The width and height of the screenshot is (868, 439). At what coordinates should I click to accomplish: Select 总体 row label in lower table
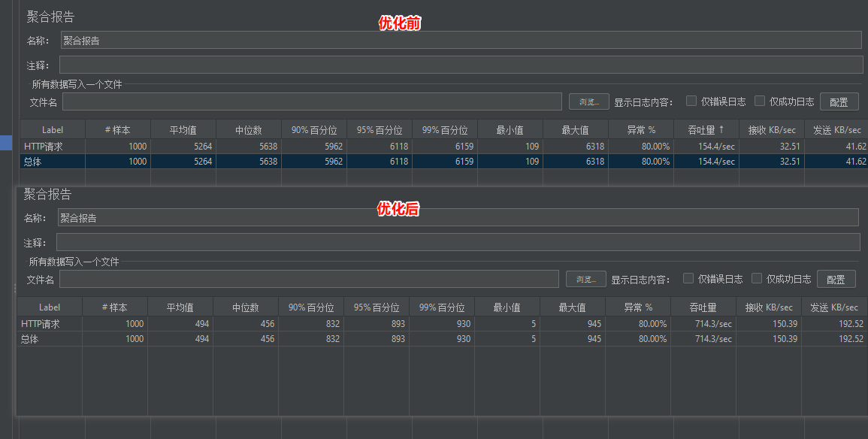coord(29,339)
